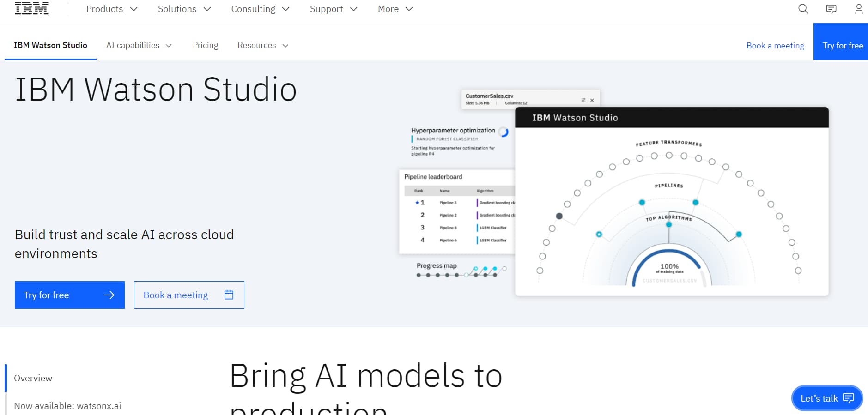Click the Let's talk chat button

827,398
